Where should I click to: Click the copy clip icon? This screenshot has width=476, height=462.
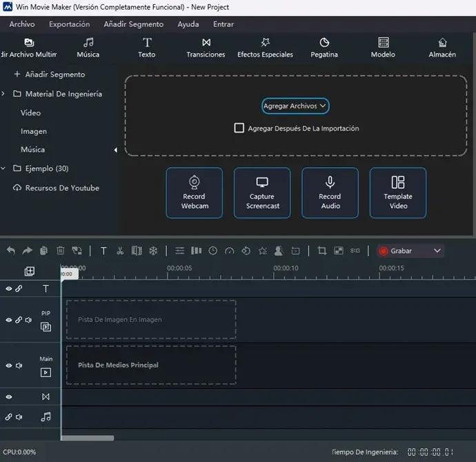pyautogui.click(x=43, y=251)
